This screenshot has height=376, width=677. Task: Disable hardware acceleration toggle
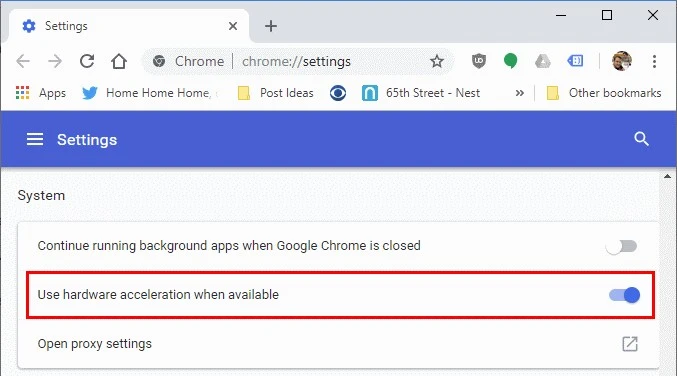coord(624,295)
